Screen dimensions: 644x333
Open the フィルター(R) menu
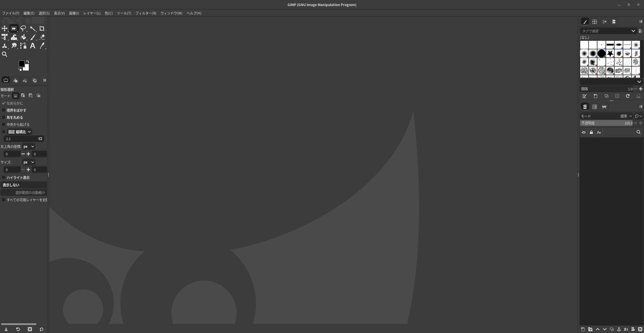[x=145, y=13]
